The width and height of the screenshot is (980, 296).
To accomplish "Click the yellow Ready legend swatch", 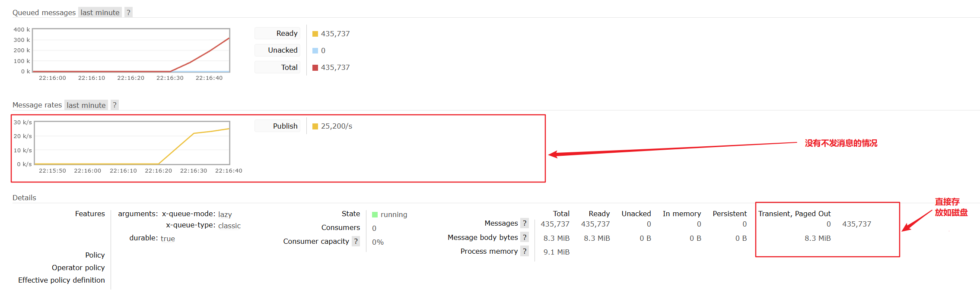I will tap(315, 34).
